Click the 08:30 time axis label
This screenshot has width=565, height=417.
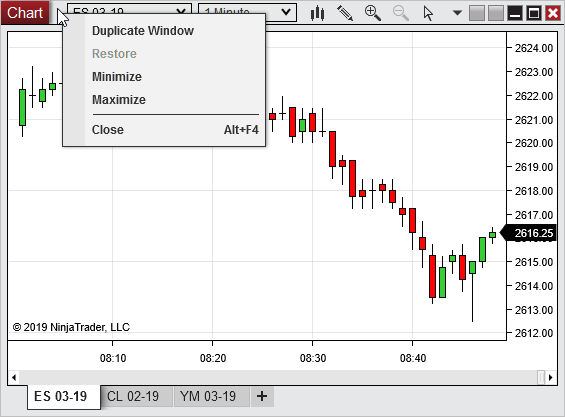(313, 358)
